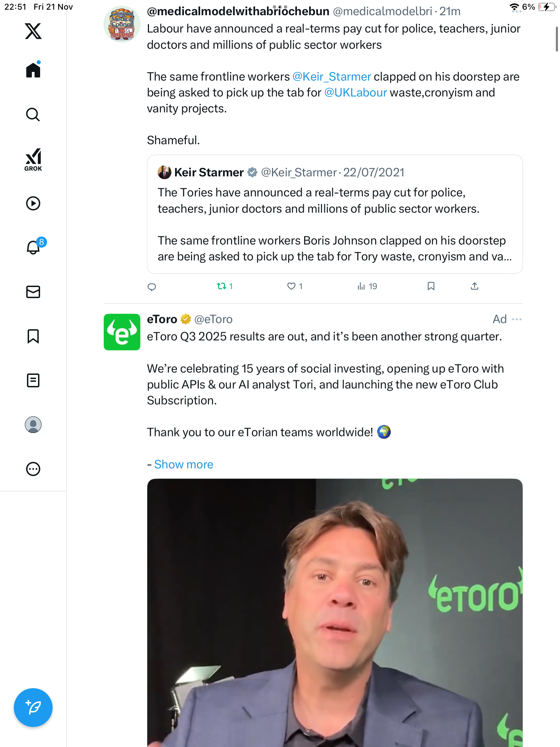Viewport: 560px width, 747px height.
Task: Like the Labour pay cut tweet
Action: coord(291,286)
